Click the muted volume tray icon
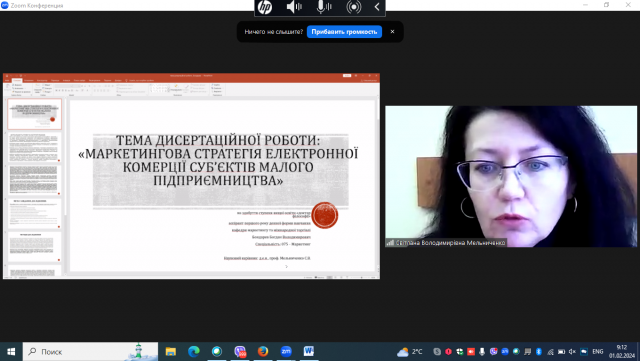This screenshot has width=640, height=361. click(x=572, y=352)
